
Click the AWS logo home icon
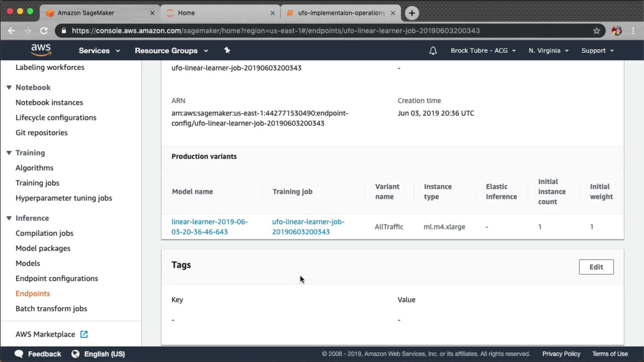41,50
